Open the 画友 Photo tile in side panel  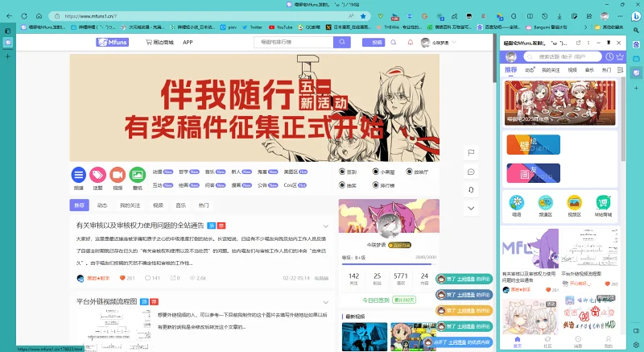pos(533,173)
